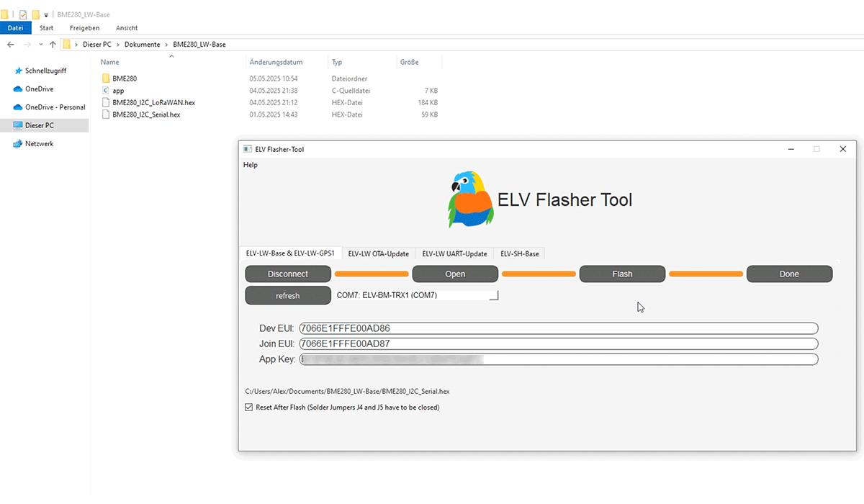This screenshot has width=864, height=504.
Task: Open the Start ribbon tab
Action: coord(46,28)
